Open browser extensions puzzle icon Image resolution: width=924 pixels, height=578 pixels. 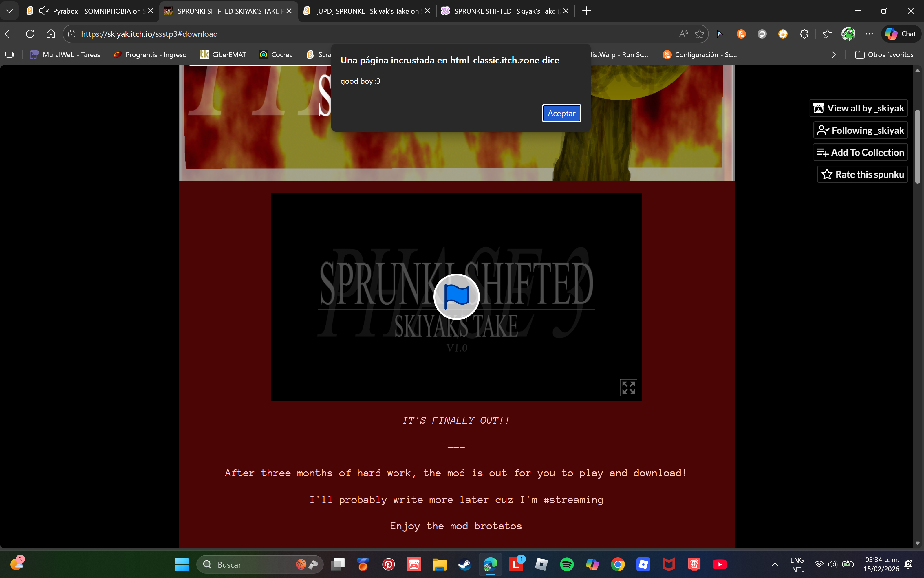[804, 34]
